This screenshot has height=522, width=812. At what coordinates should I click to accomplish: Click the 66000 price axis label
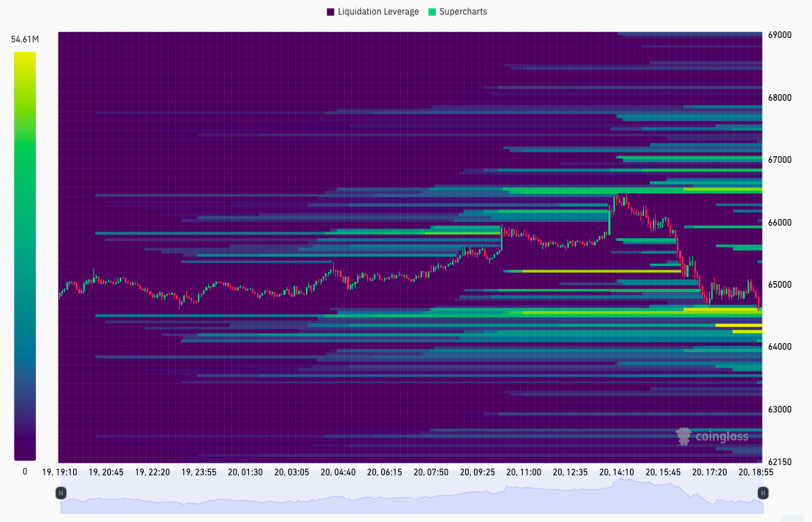coord(779,223)
